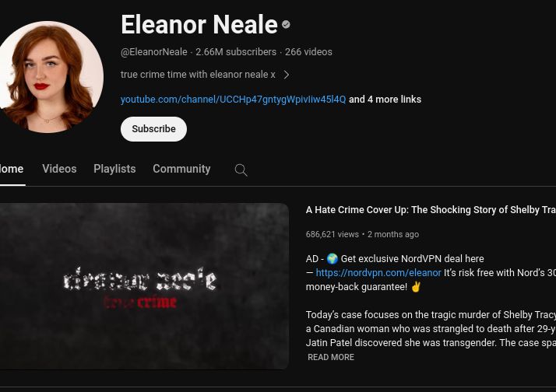556x392 pixels.
Task: Visit the nordvpn.com/eleanor link
Action: 378,273
